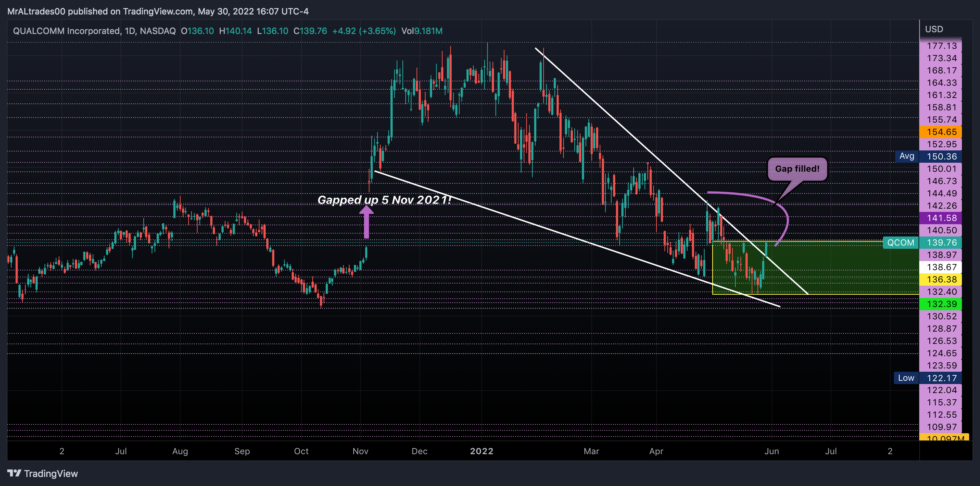Click the Low 122.17 price label
The image size is (980, 486).
click(928, 378)
